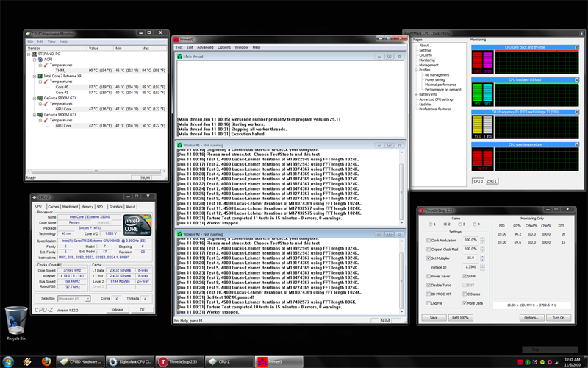Click the Worker #1 vertical scrollbar thumb
This screenshot has height=368, width=588.
(x=401, y=192)
